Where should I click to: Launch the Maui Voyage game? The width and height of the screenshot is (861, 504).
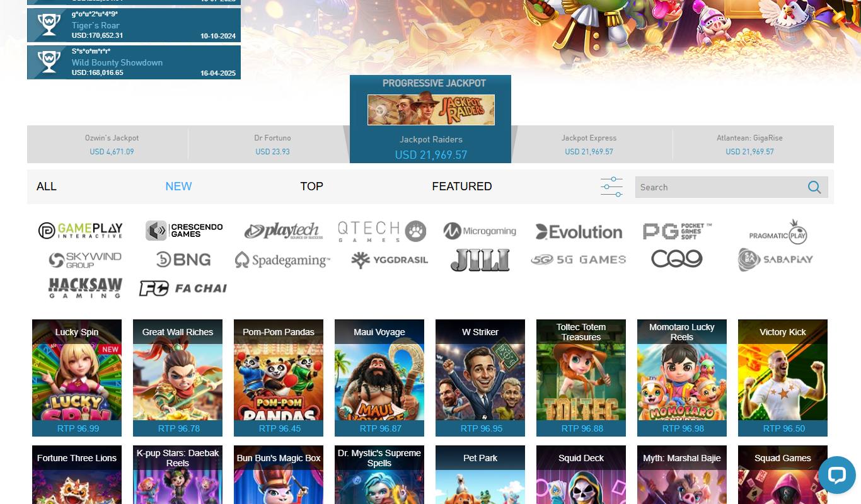pos(379,378)
